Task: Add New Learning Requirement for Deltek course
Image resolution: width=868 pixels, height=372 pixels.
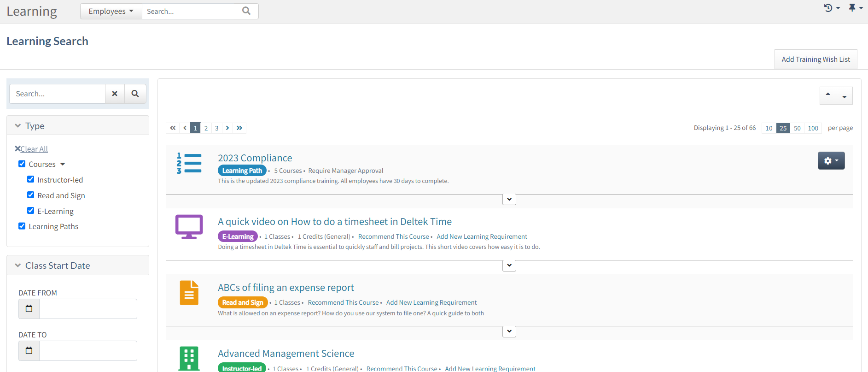Action: pos(482,236)
